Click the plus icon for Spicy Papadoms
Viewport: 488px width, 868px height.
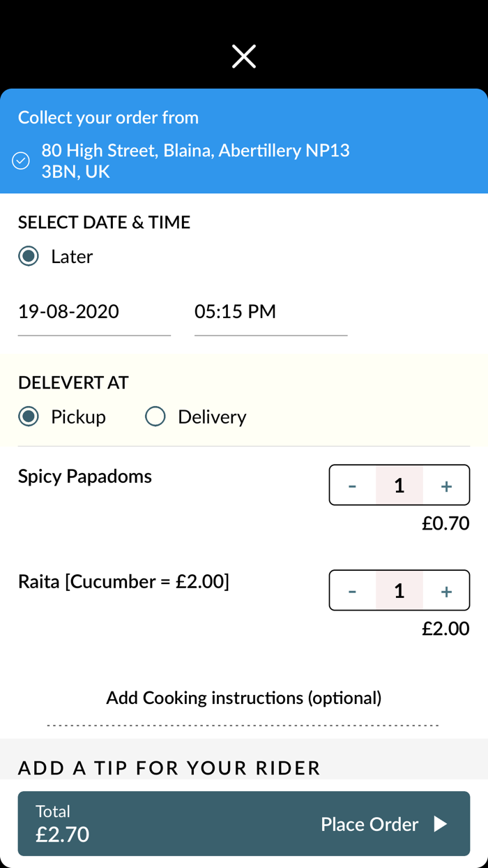tap(445, 485)
